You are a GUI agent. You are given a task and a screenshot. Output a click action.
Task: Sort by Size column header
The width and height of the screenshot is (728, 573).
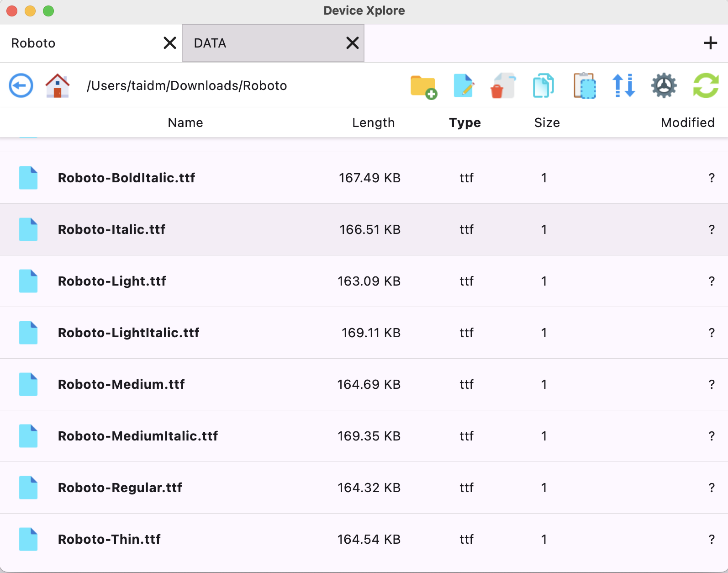point(547,122)
